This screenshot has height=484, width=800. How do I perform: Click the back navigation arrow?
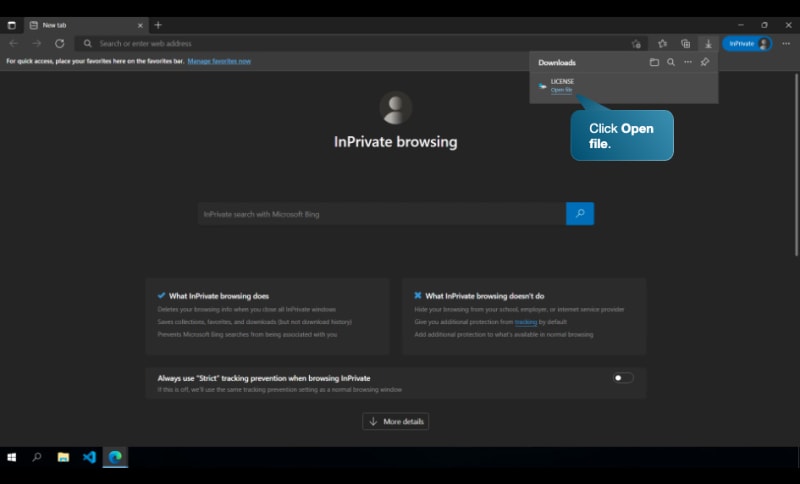click(x=14, y=43)
